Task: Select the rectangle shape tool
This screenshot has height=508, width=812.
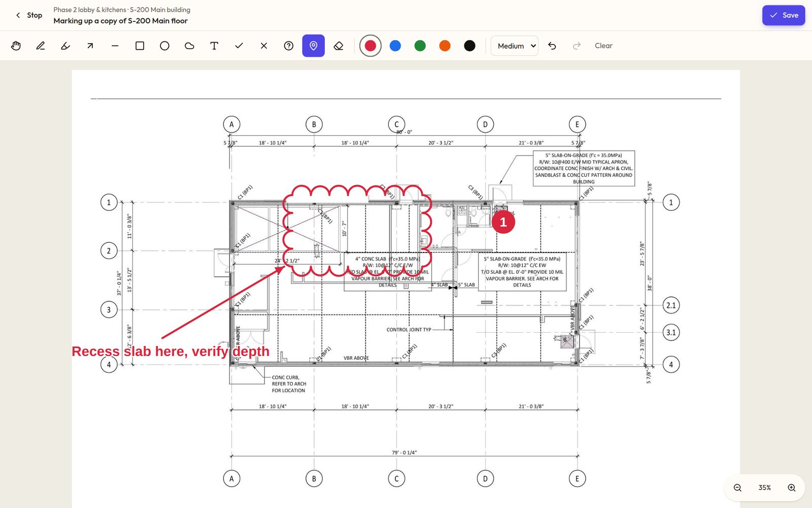Action: 140,46
